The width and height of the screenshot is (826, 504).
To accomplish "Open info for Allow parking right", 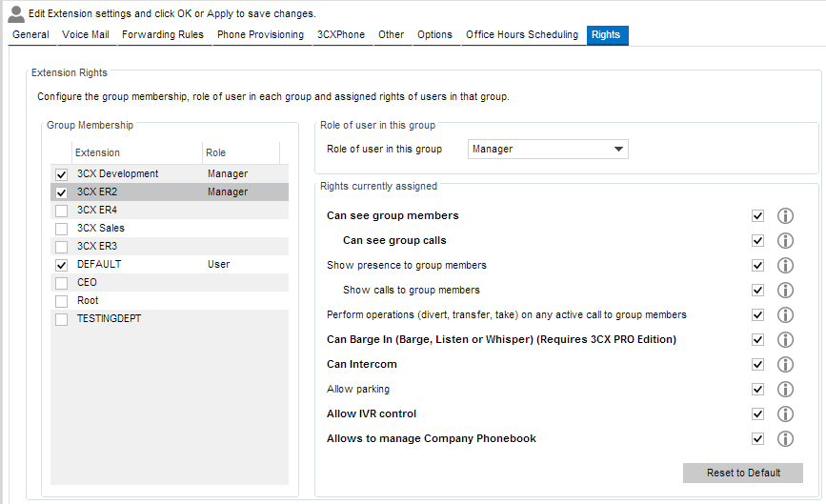I will tap(785, 389).
